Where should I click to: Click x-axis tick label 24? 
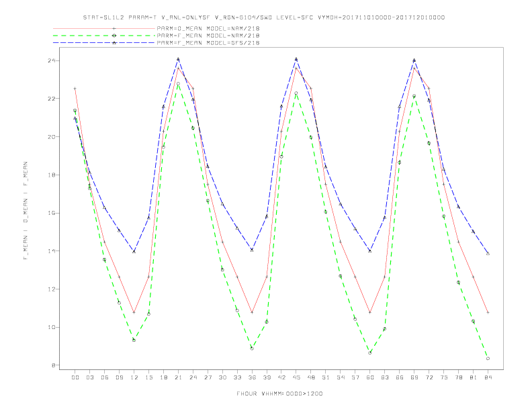(193, 377)
